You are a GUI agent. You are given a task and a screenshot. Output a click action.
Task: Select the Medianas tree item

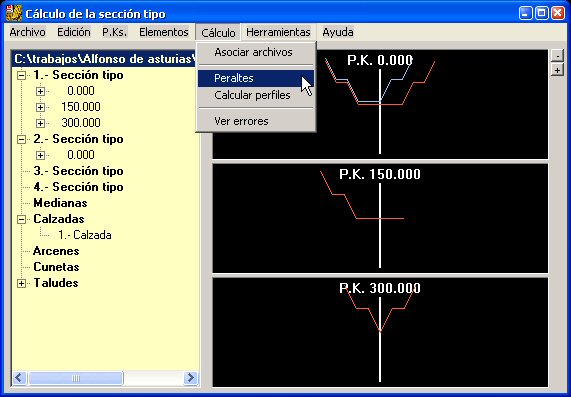(x=60, y=203)
